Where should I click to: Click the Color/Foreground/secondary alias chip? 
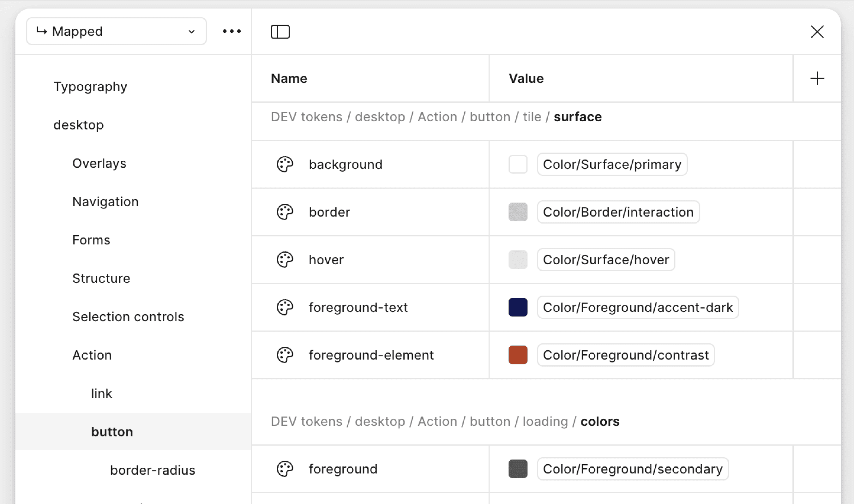click(633, 469)
